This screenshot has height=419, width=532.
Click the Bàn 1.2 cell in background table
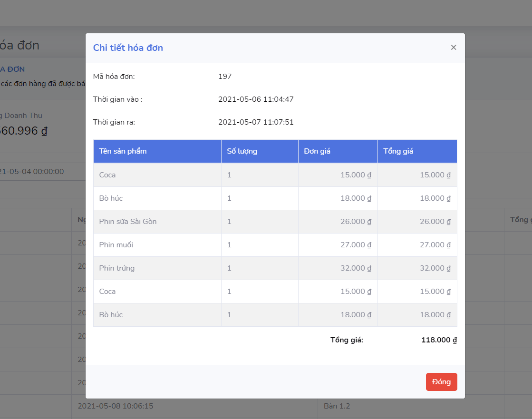click(337, 406)
